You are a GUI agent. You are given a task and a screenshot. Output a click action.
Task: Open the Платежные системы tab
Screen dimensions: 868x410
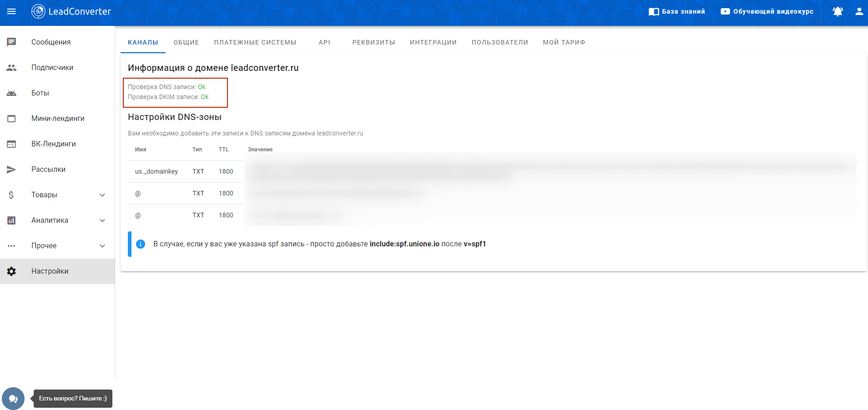pos(255,42)
